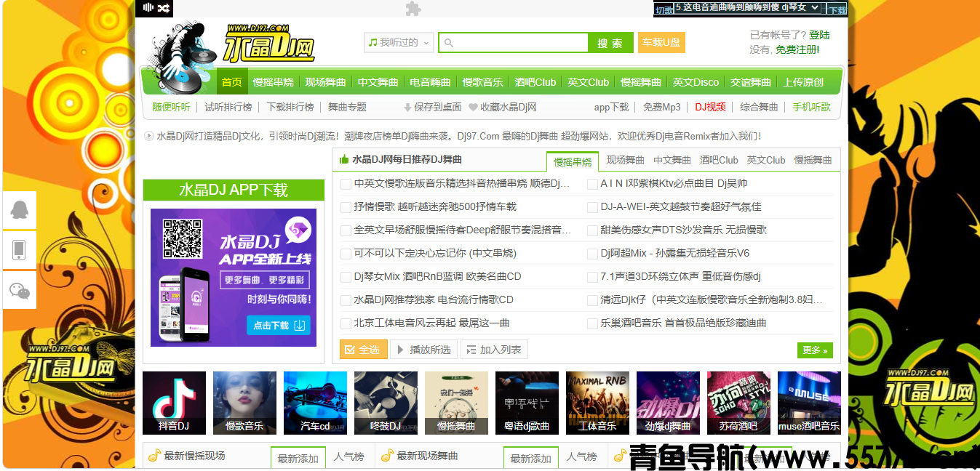The width and height of the screenshot is (980, 471).
Task: Click the 免费注册 register link
Action: coord(797,49)
